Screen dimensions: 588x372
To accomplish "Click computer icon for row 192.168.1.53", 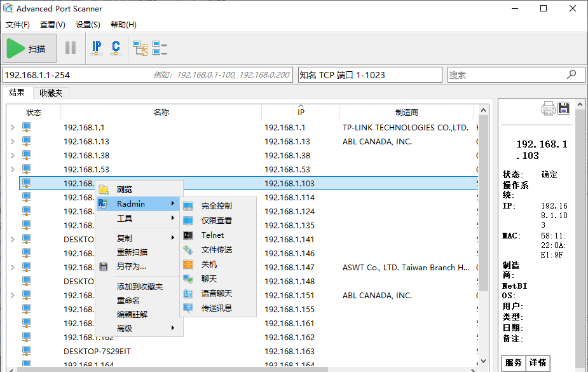I will coord(26,170).
